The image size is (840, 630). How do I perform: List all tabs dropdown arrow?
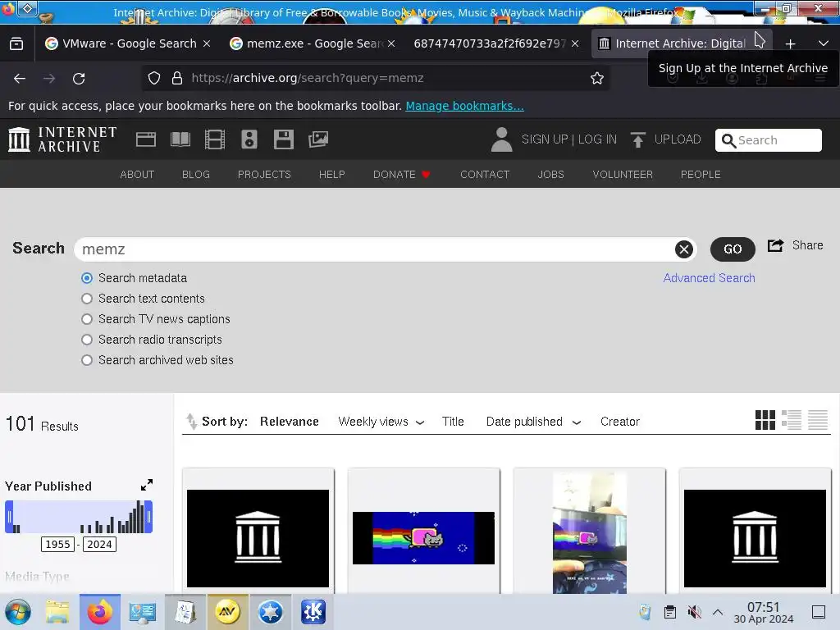click(824, 44)
